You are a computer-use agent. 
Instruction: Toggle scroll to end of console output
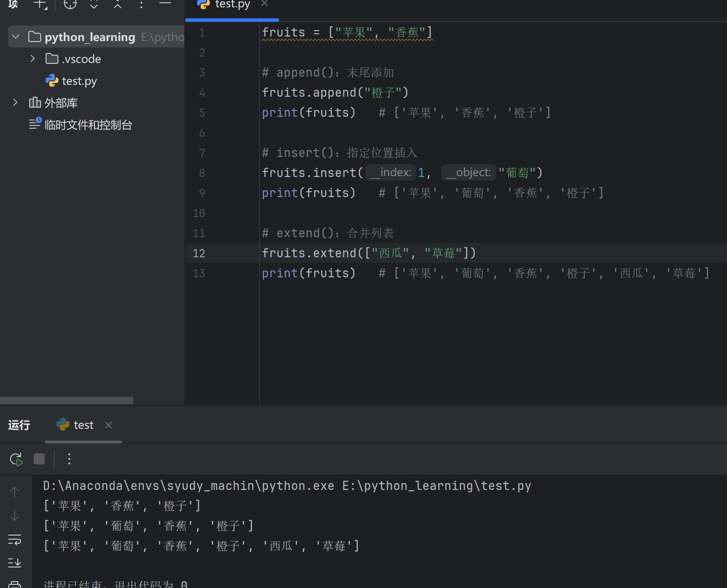coord(15,562)
